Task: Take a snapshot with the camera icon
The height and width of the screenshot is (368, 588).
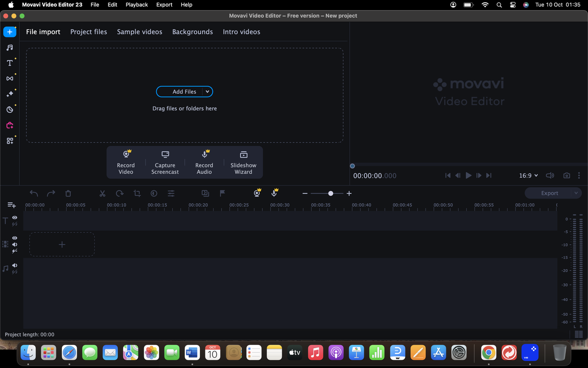Action: (x=567, y=176)
